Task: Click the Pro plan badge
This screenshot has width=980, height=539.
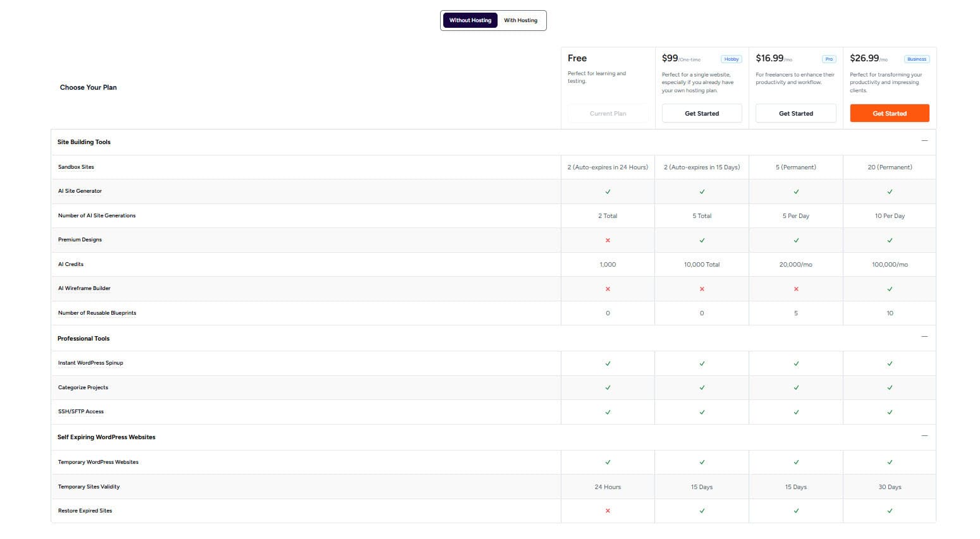Action: pos(829,59)
